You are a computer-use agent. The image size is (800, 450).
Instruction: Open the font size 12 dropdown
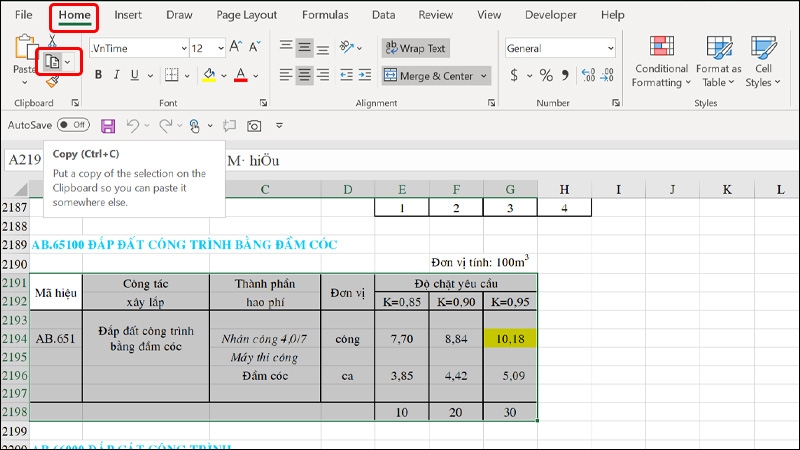pos(220,48)
